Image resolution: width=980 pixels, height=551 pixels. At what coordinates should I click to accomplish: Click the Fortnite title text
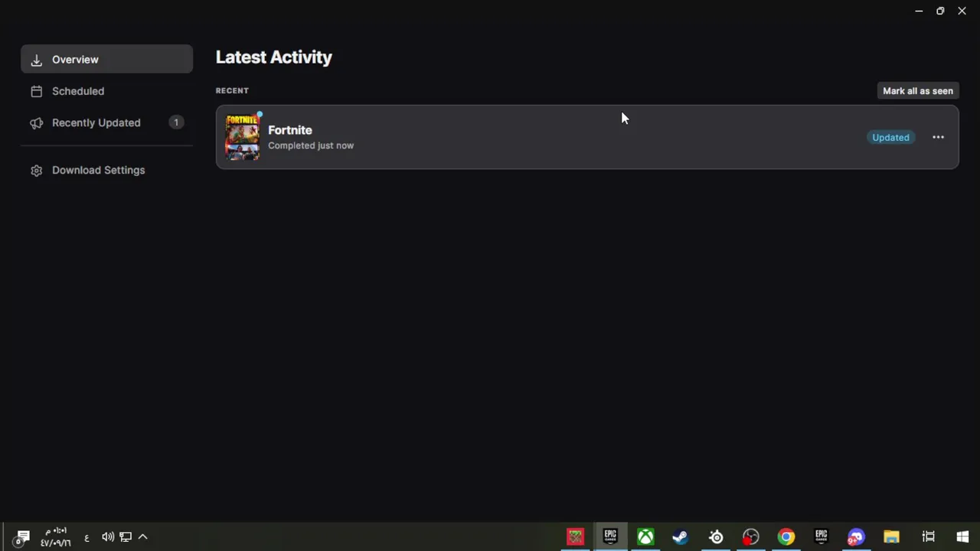coord(289,130)
